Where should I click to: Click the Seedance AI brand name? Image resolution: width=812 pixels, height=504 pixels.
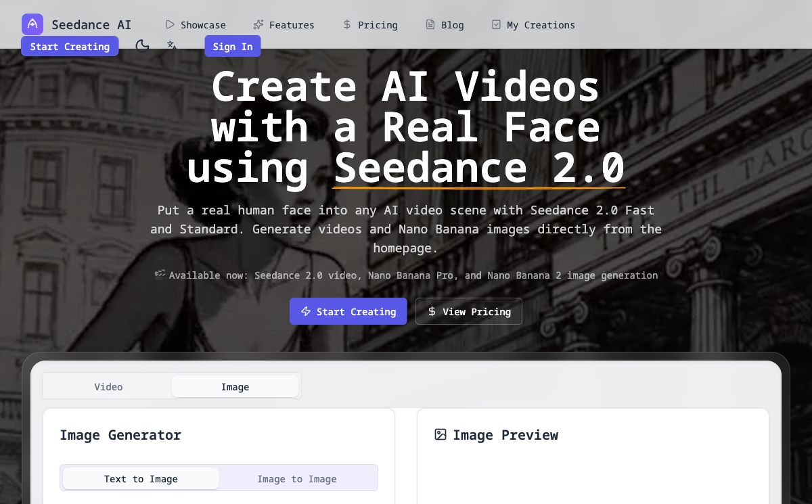(x=91, y=24)
